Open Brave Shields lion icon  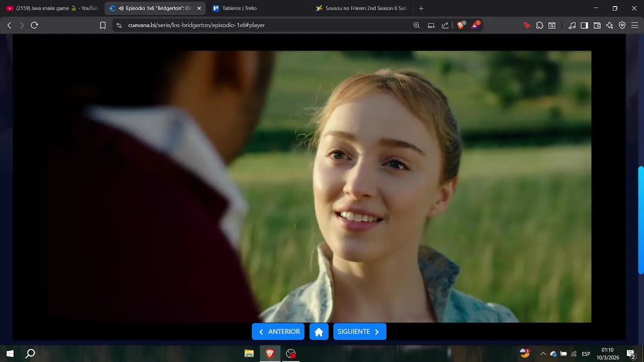click(461, 25)
